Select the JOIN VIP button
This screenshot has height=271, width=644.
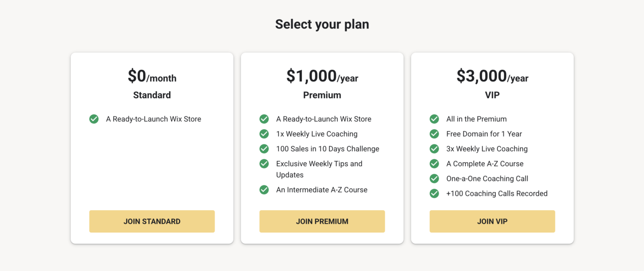[x=492, y=221]
